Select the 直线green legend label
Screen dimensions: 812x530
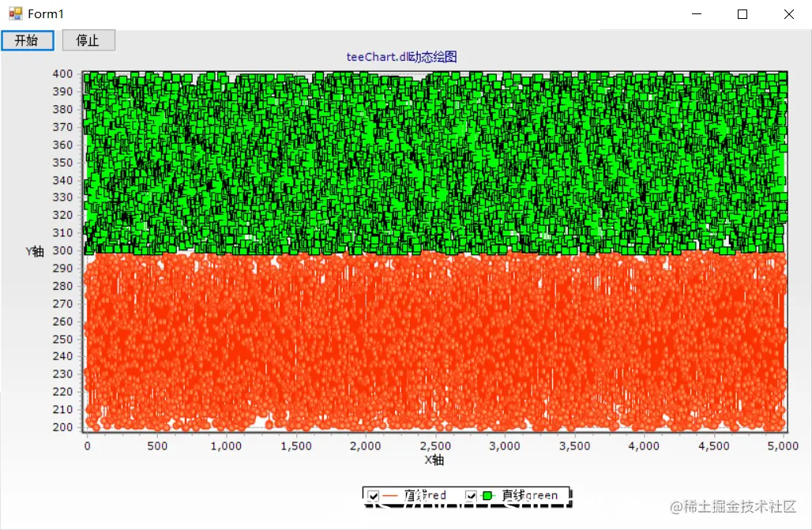tap(529, 495)
